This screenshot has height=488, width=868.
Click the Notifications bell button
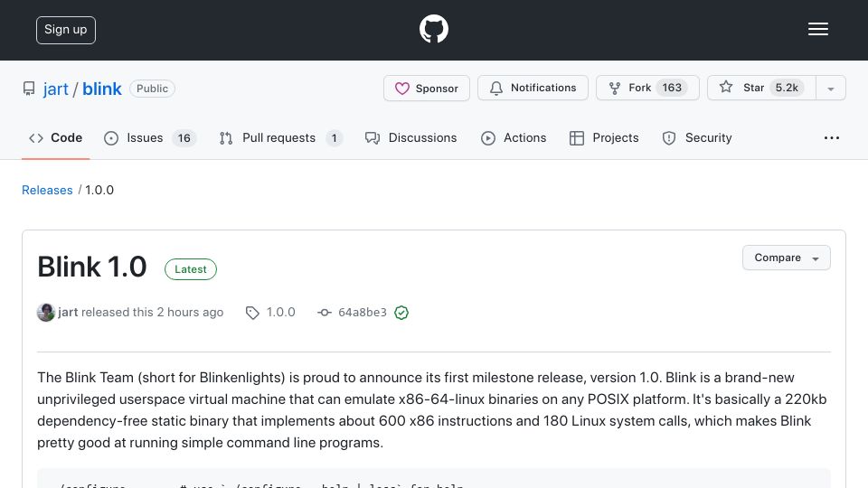533,88
